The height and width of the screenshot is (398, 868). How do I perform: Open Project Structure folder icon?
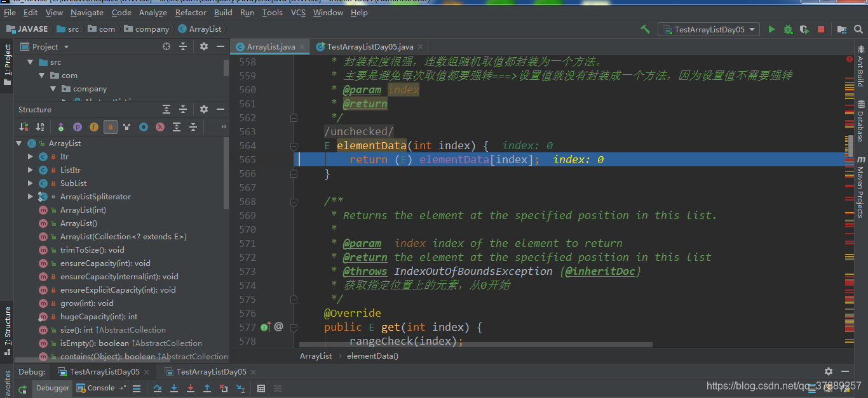(842, 29)
